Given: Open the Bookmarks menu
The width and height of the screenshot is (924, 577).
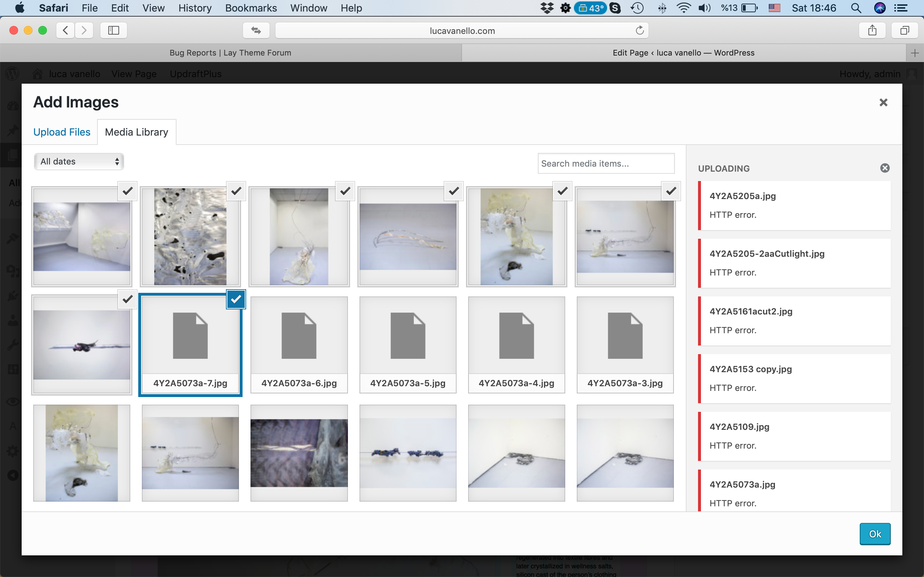Looking at the screenshot, I should [x=251, y=8].
